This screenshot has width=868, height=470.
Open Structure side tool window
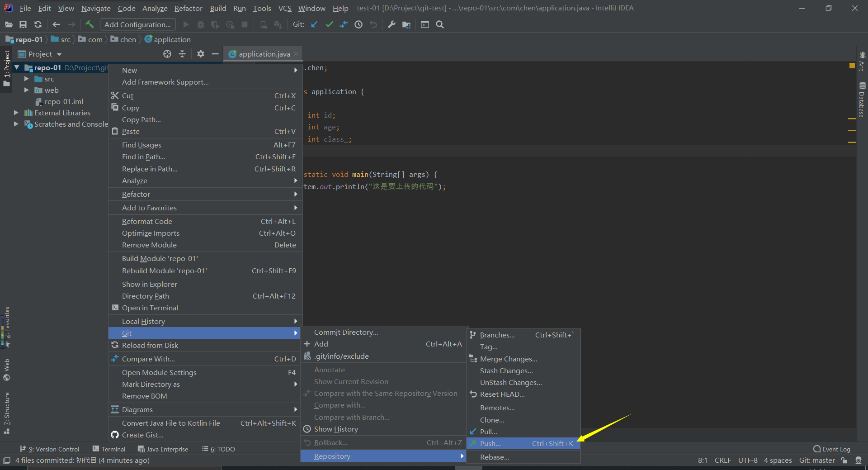(x=7, y=413)
